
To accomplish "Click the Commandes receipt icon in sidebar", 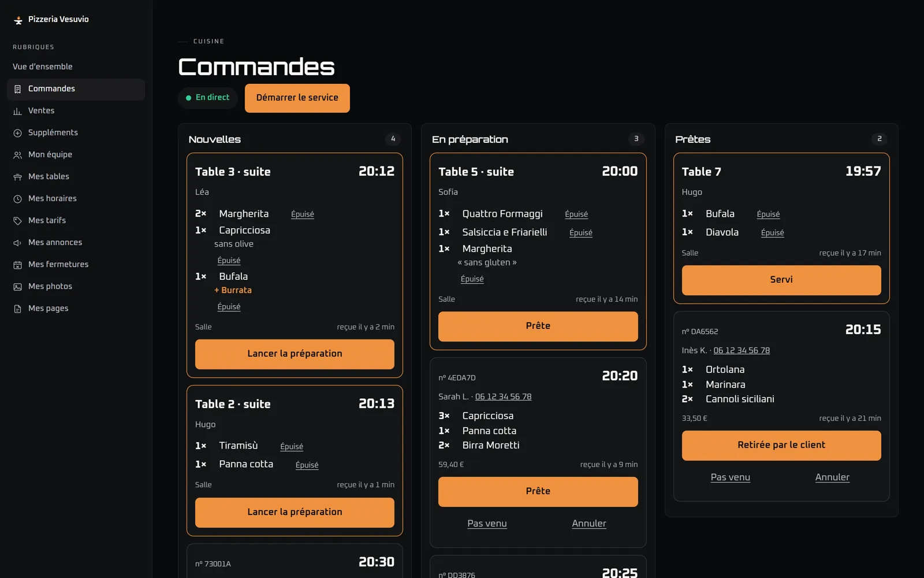I will pyautogui.click(x=17, y=89).
